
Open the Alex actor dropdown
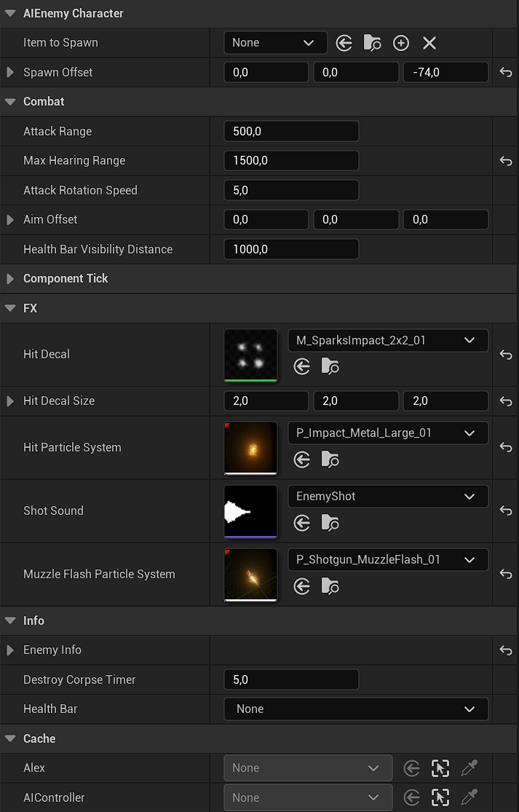(308, 768)
